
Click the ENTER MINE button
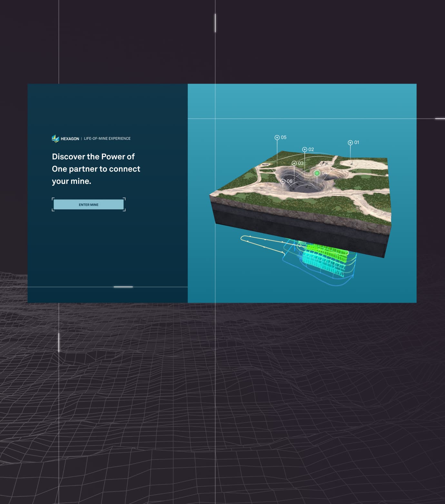[x=88, y=205]
